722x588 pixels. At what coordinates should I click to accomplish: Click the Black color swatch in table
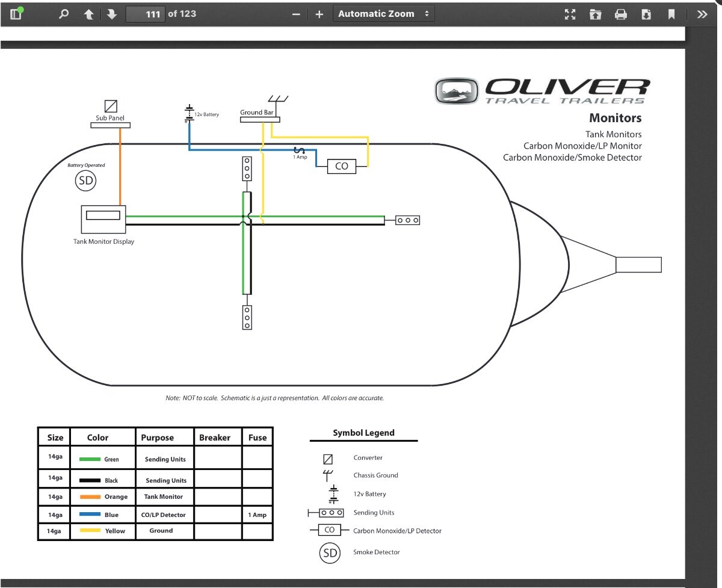pos(90,480)
